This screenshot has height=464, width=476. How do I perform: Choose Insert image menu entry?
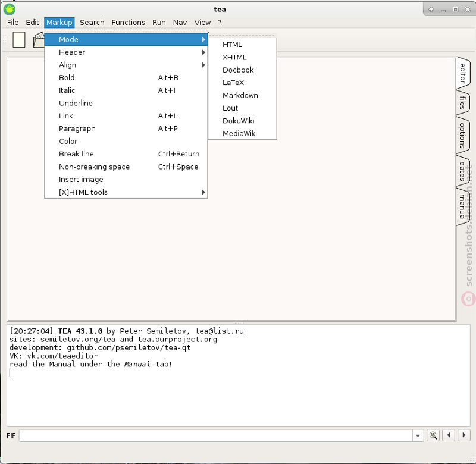[x=126, y=180]
